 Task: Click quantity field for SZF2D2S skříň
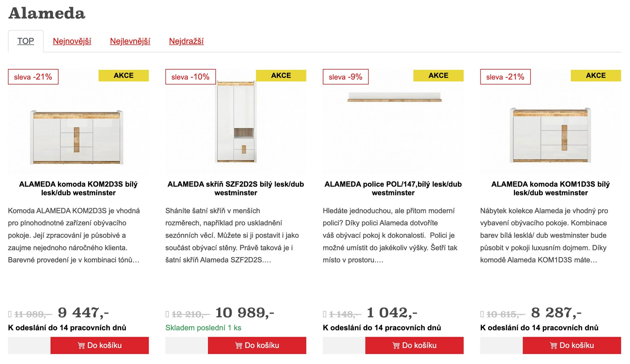coord(187,345)
